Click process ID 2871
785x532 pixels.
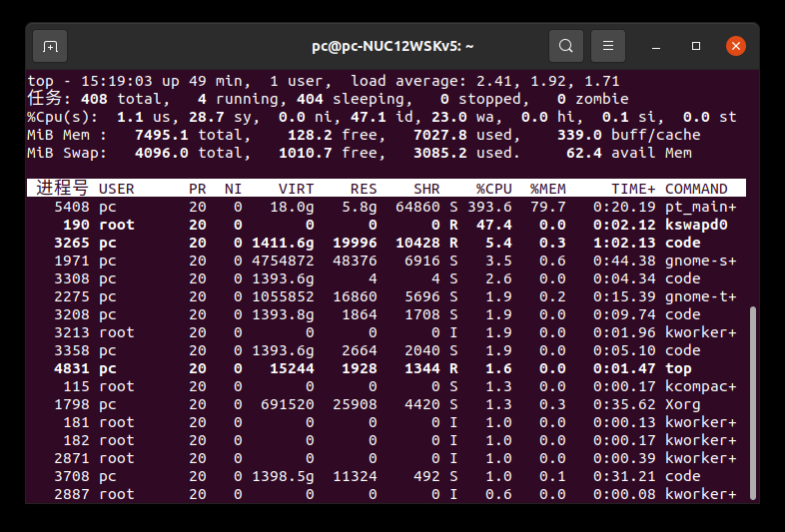point(72,458)
